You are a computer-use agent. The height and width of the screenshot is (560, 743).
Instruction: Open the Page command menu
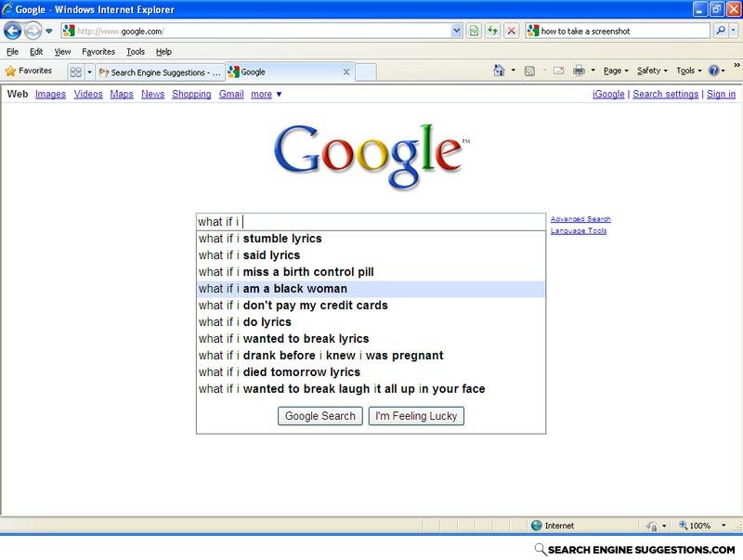(616, 71)
